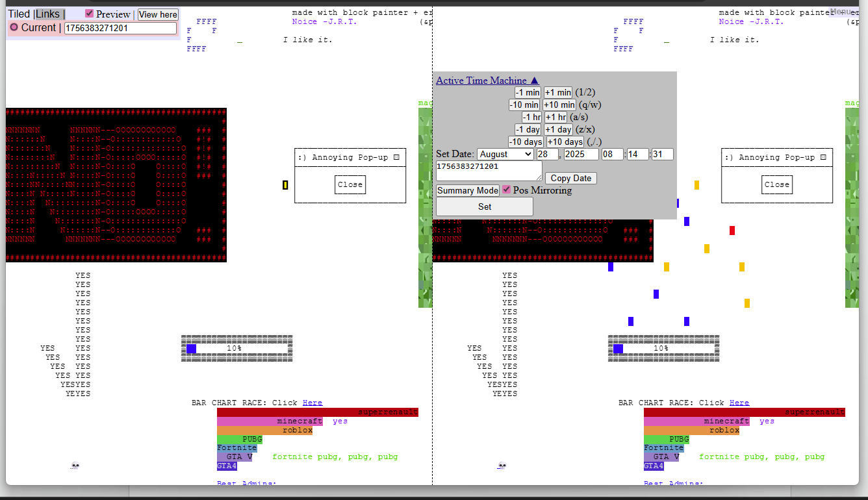868x500 pixels.
Task: Click the skull emoji in the left pane
Action: pyautogui.click(x=75, y=466)
